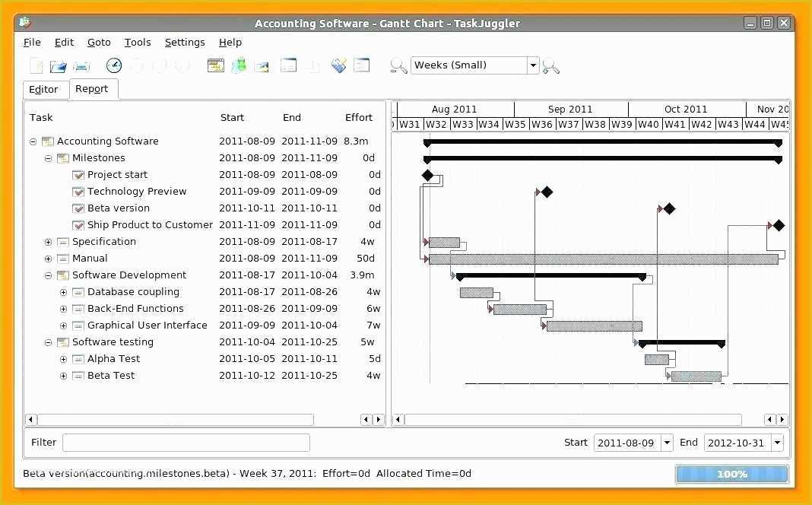Click the Ship Product to Customer check icon
This screenshot has height=505, width=812.
pos(78,225)
